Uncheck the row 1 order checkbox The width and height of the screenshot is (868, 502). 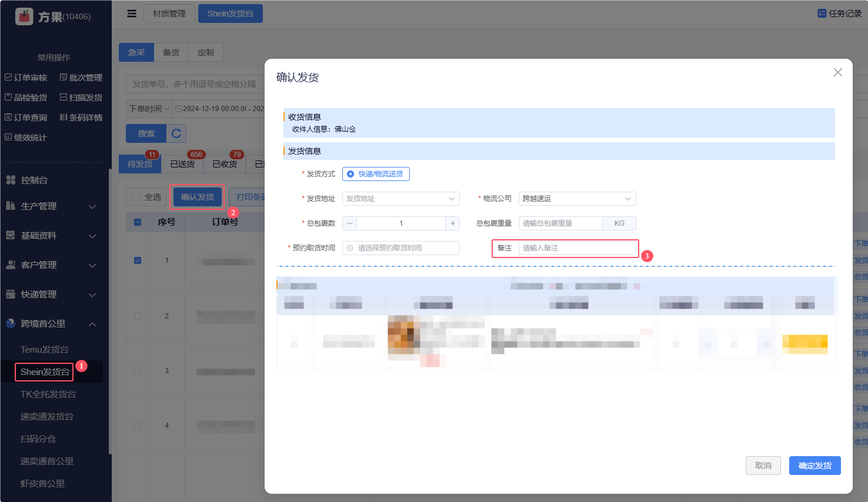[138, 260]
